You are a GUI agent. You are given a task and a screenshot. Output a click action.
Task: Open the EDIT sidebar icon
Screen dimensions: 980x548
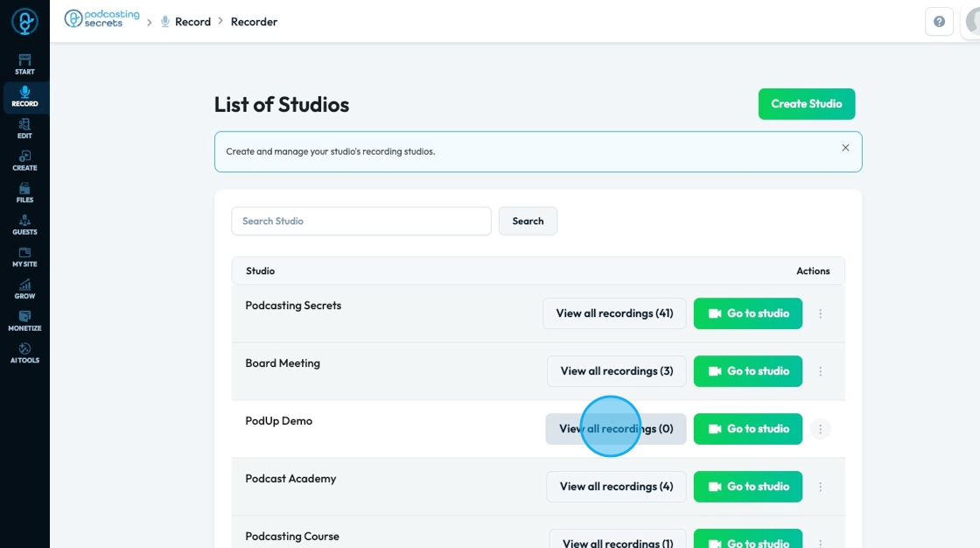tap(24, 129)
